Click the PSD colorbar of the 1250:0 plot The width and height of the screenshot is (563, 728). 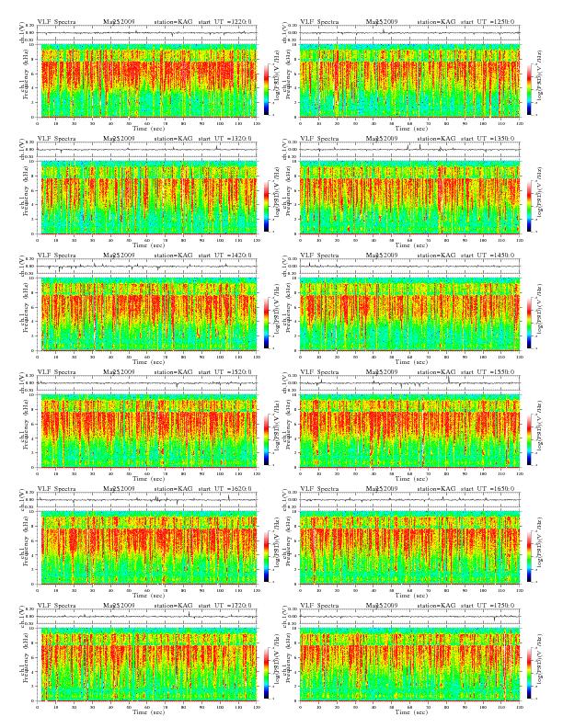pos(530,89)
